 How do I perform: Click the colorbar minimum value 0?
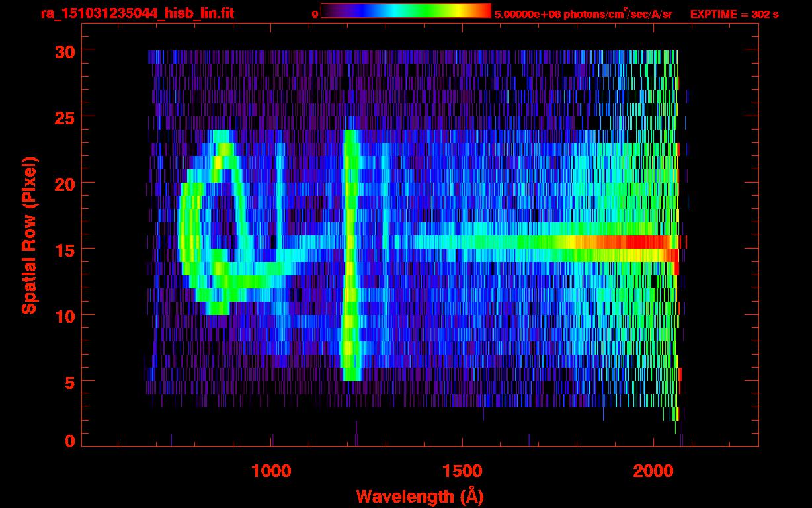315,14
